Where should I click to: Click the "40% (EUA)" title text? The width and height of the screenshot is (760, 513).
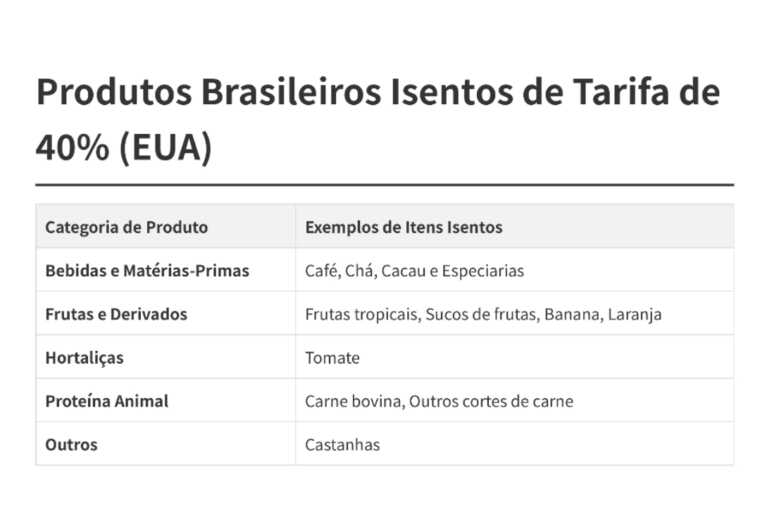[x=124, y=147]
